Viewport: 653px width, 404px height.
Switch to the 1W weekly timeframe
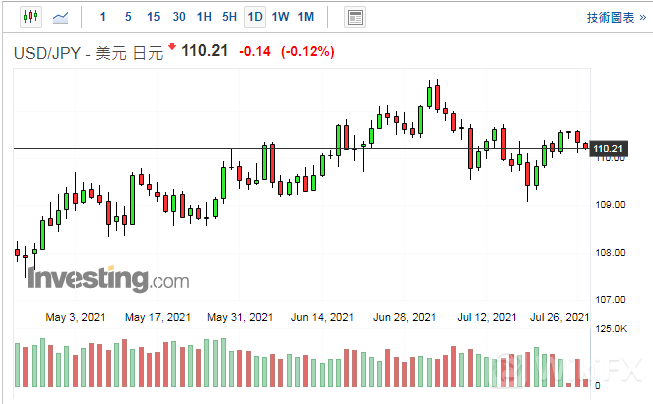click(280, 17)
